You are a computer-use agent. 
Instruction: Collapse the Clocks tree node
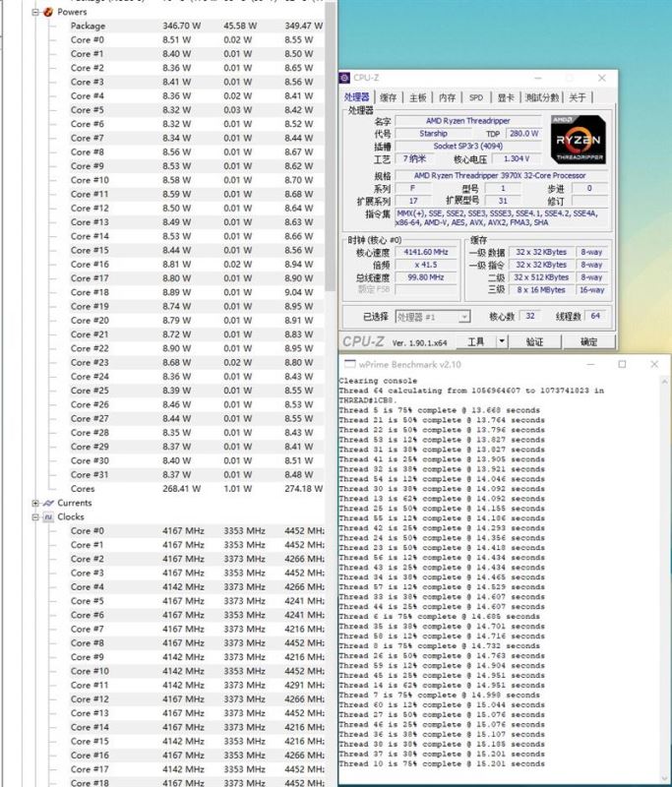click(35, 517)
